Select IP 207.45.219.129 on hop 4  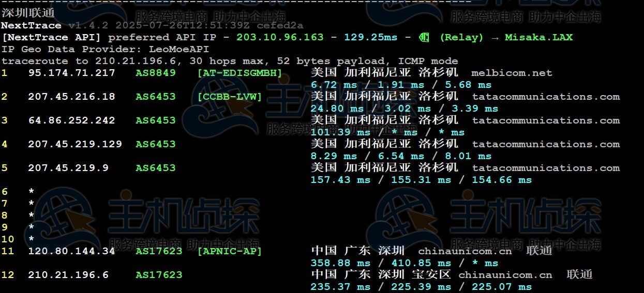coord(75,144)
